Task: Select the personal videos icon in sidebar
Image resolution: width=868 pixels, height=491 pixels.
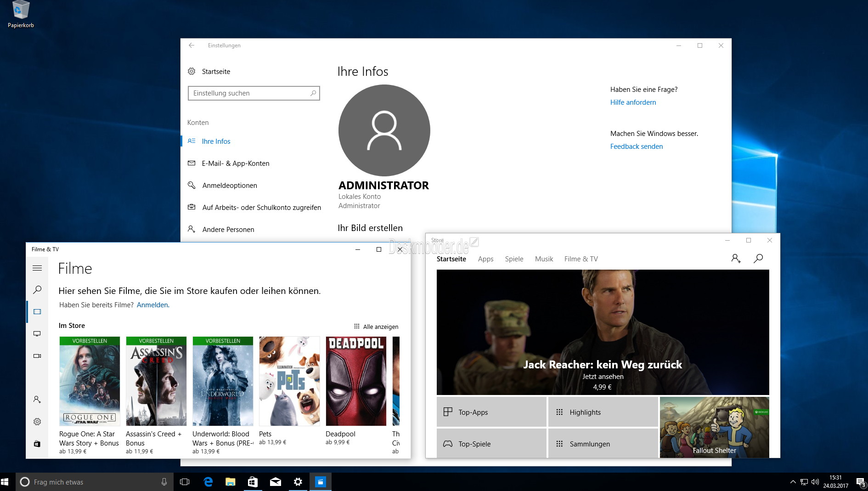Action: tap(37, 356)
